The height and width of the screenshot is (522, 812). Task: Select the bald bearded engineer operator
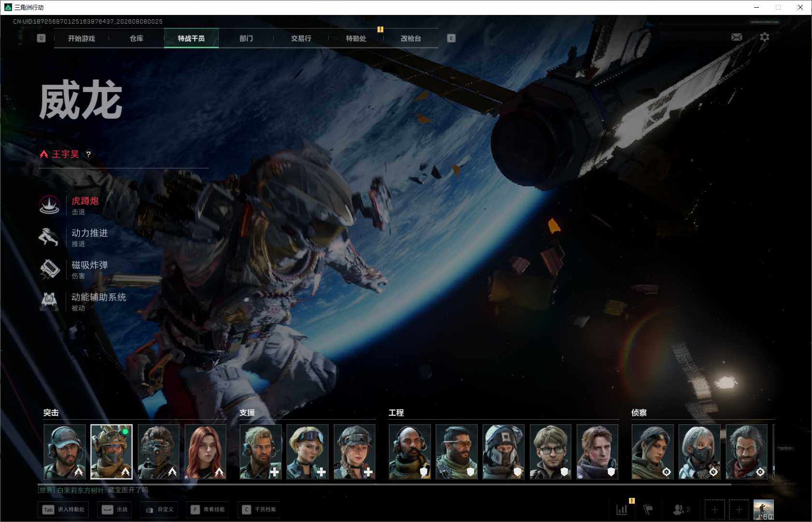click(x=410, y=452)
